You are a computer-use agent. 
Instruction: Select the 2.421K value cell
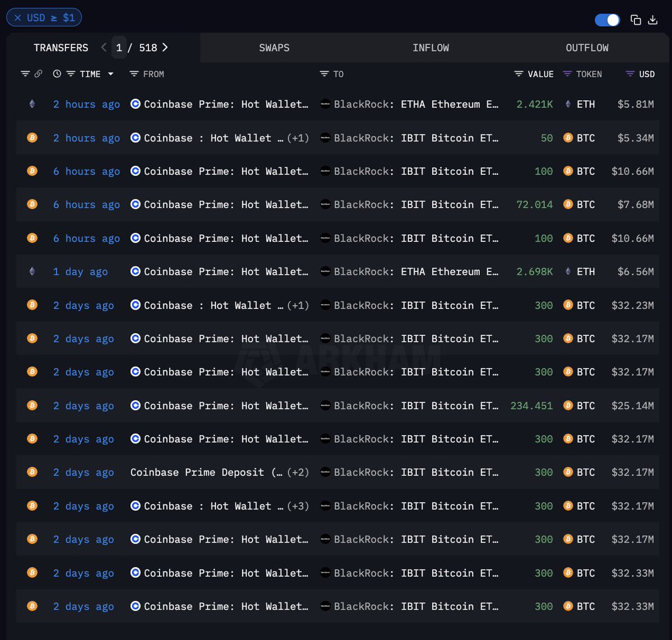[535, 104]
